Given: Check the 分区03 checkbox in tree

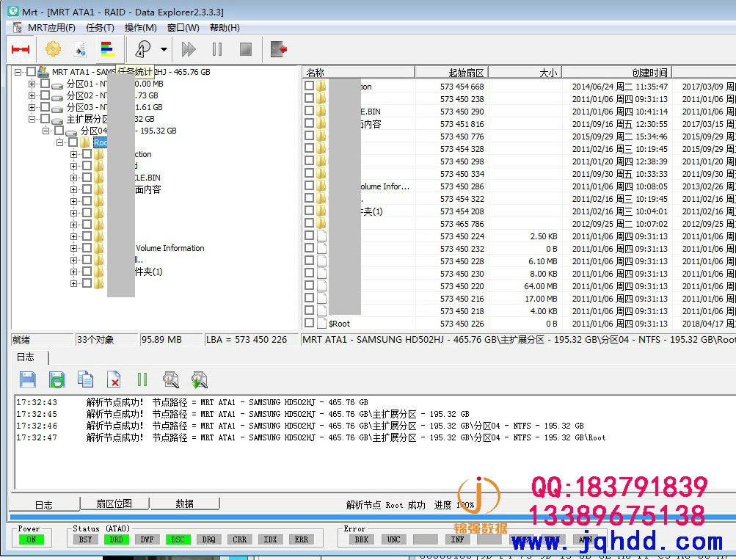Looking at the screenshot, I should (45, 106).
